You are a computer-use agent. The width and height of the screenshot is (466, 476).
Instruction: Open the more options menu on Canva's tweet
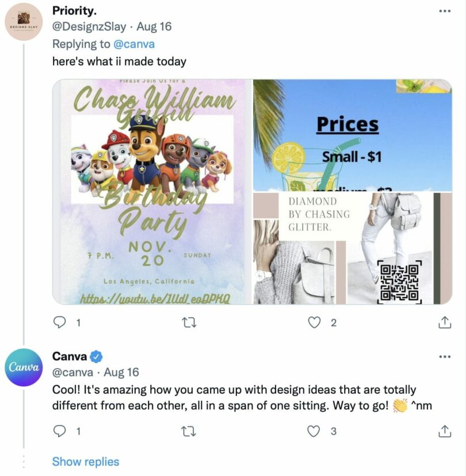445,357
